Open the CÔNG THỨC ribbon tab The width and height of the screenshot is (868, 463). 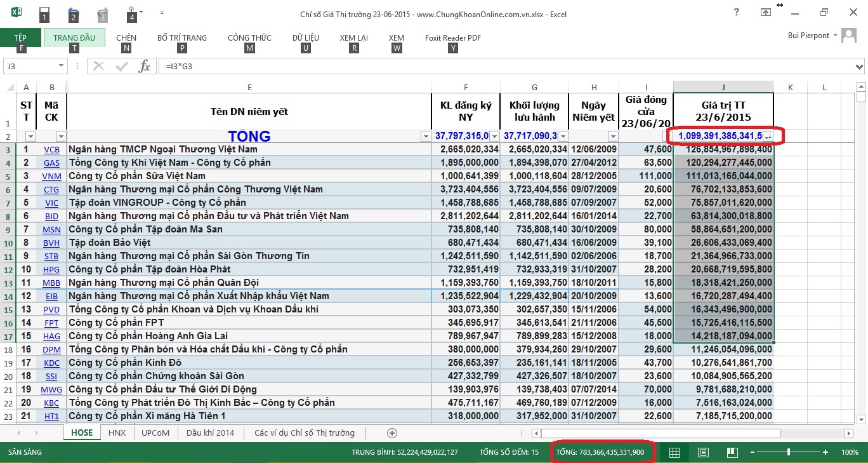coord(249,37)
